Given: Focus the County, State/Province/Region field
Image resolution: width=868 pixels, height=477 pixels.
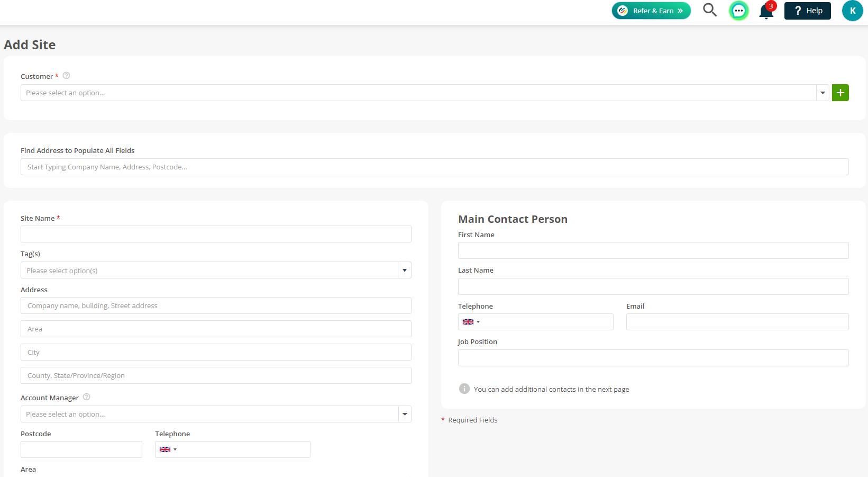Looking at the screenshot, I should 216,375.
